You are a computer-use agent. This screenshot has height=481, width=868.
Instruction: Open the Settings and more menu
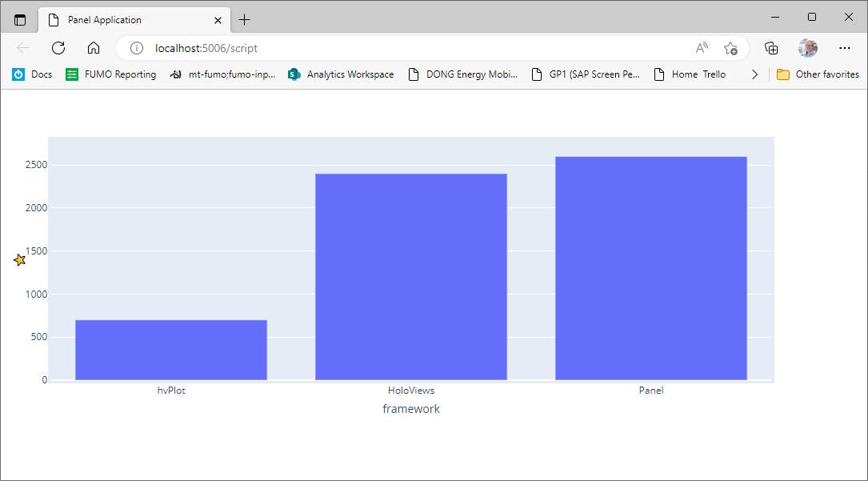845,48
